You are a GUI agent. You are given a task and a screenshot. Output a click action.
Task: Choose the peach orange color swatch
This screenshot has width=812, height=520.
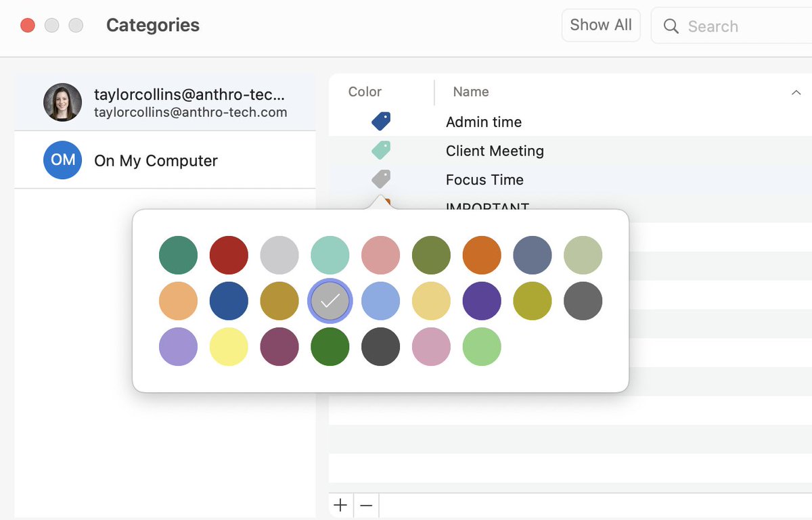[x=178, y=301]
